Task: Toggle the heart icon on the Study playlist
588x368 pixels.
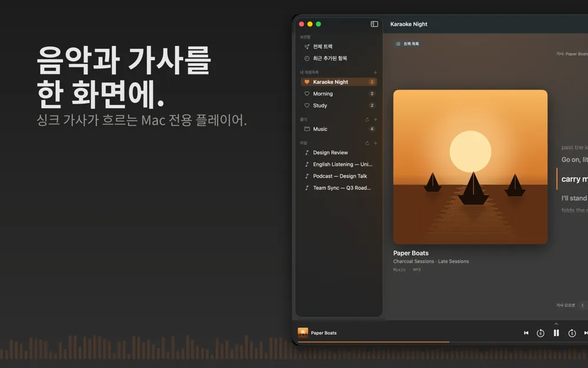Action: [x=307, y=105]
